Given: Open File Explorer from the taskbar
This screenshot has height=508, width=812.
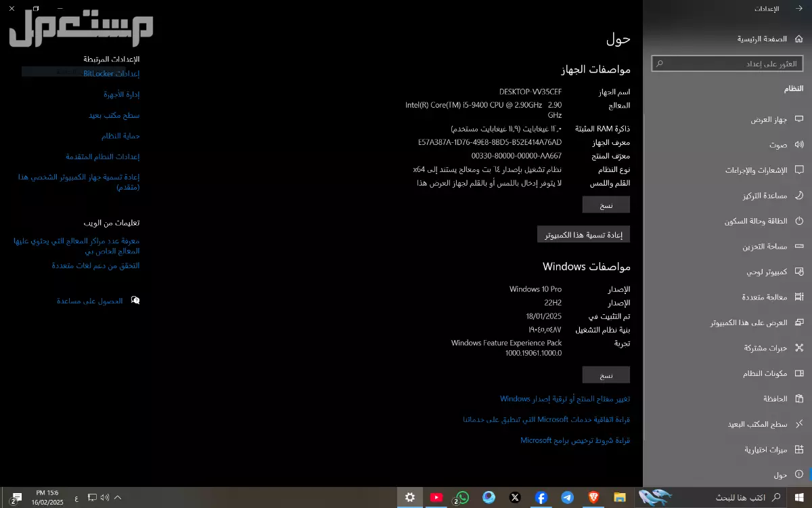Looking at the screenshot, I should (620, 497).
